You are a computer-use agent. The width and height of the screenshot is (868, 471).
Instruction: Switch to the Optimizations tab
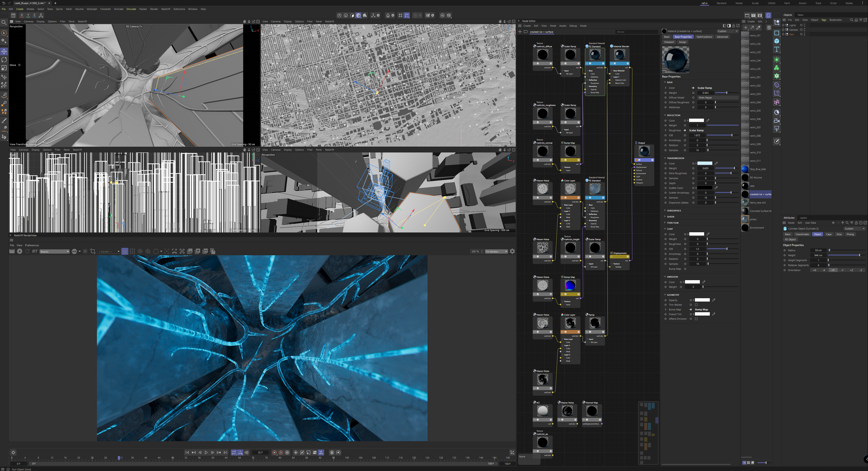(x=704, y=37)
